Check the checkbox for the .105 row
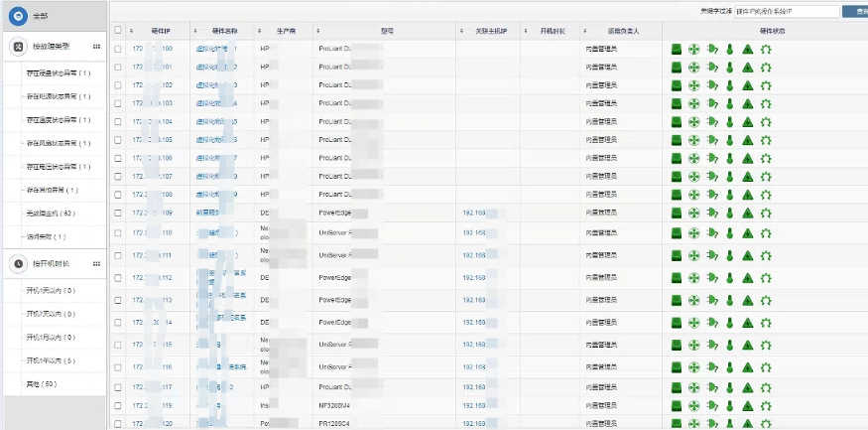Screen dimensions: 868x430 [117, 140]
